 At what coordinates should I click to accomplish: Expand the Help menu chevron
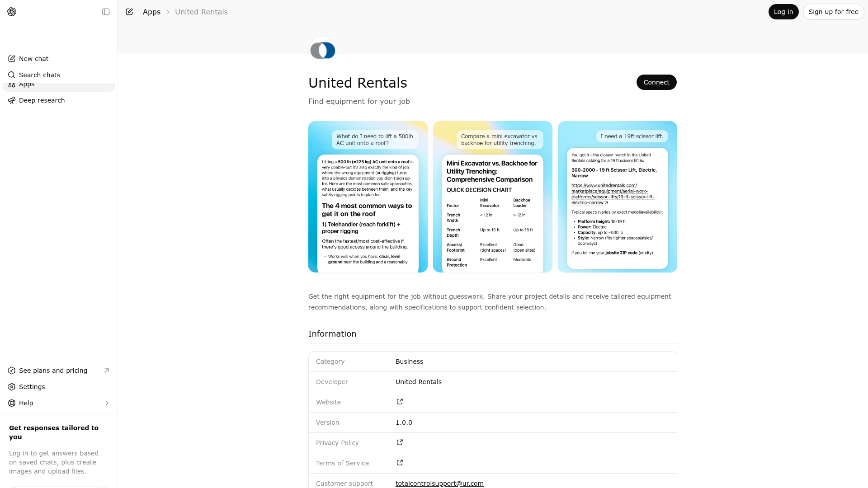tap(107, 403)
